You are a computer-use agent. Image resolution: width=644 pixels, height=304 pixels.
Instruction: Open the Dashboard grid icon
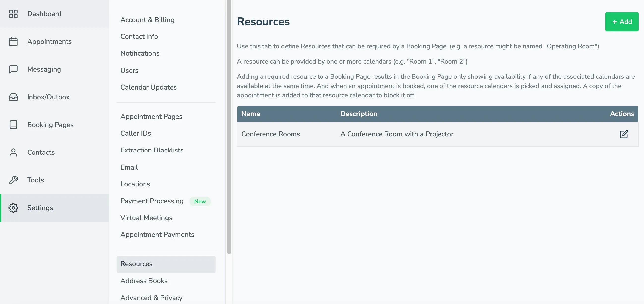(x=13, y=13)
